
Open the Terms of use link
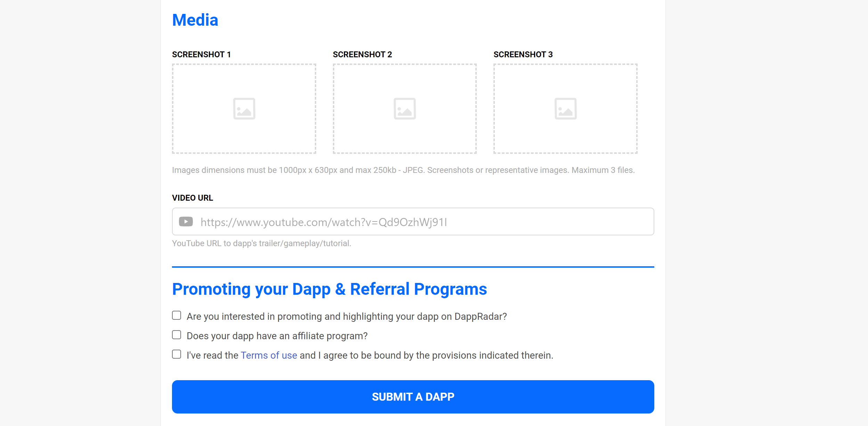pyautogui.click(x=269, y=355)
